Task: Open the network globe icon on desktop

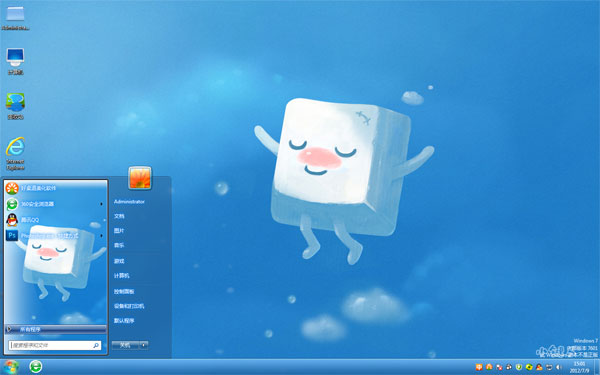Action: coord(15,106)
